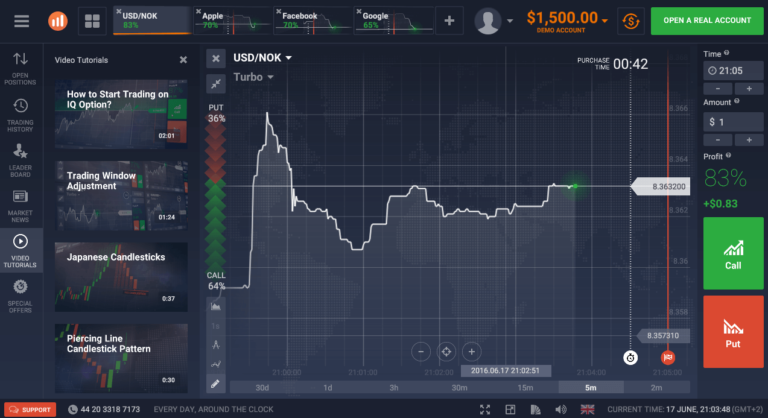This screenshot has height=418, width=768.
Task: Switch to the Apple tab
Action: coord(232,21)
